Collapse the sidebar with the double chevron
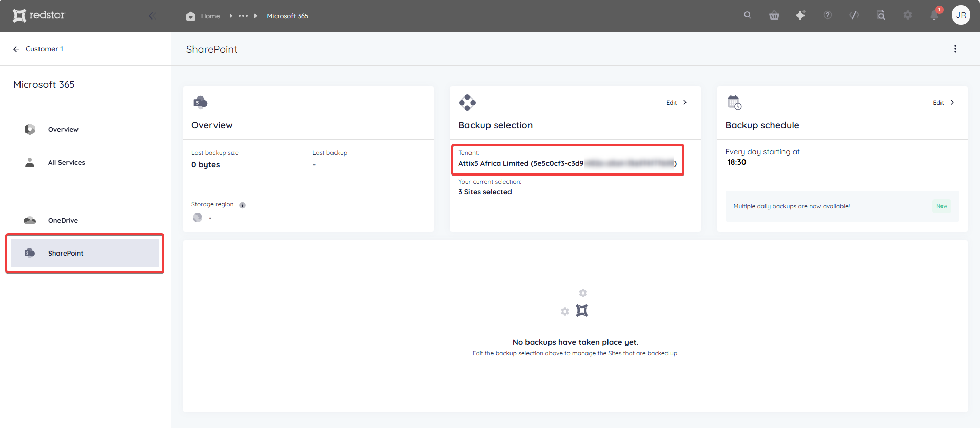 [152, 16]
